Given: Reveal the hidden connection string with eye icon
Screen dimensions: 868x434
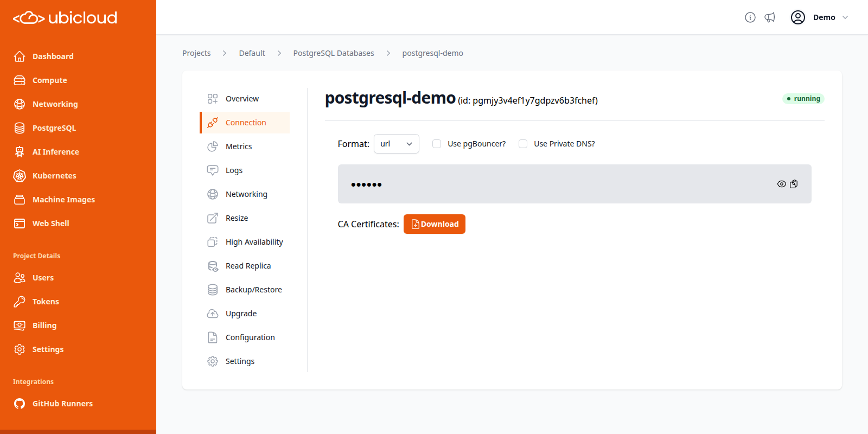Looking at the screenshot, I should 782,184.
